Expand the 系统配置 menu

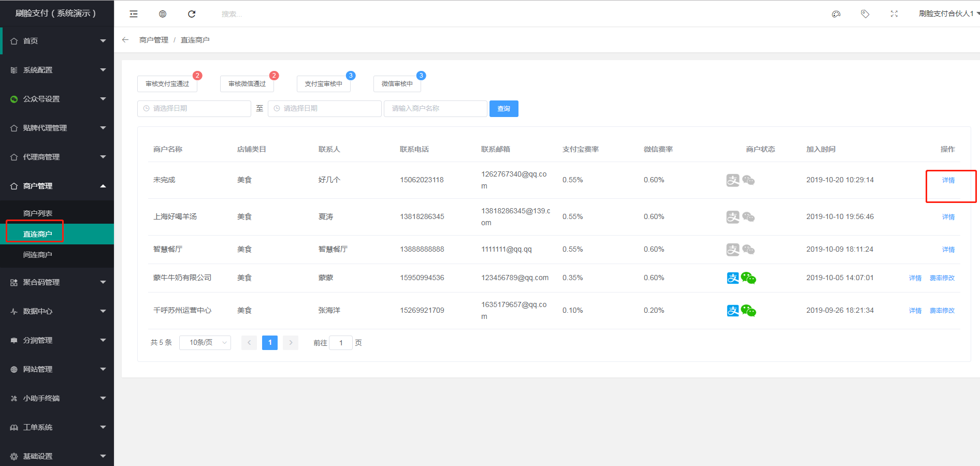(x=103, y=70)
